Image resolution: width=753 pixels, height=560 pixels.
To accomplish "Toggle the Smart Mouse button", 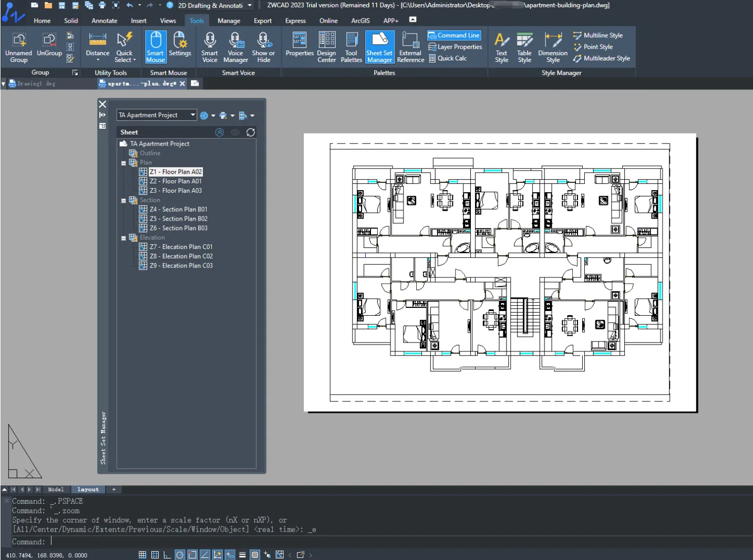I will (156, 46).
